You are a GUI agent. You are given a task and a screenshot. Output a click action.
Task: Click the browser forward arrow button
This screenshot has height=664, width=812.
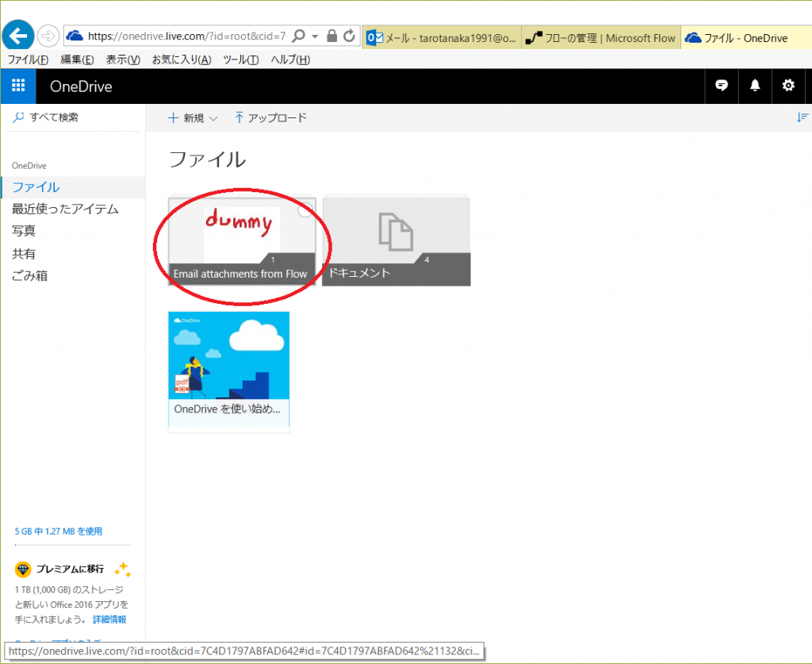[48, 36]
